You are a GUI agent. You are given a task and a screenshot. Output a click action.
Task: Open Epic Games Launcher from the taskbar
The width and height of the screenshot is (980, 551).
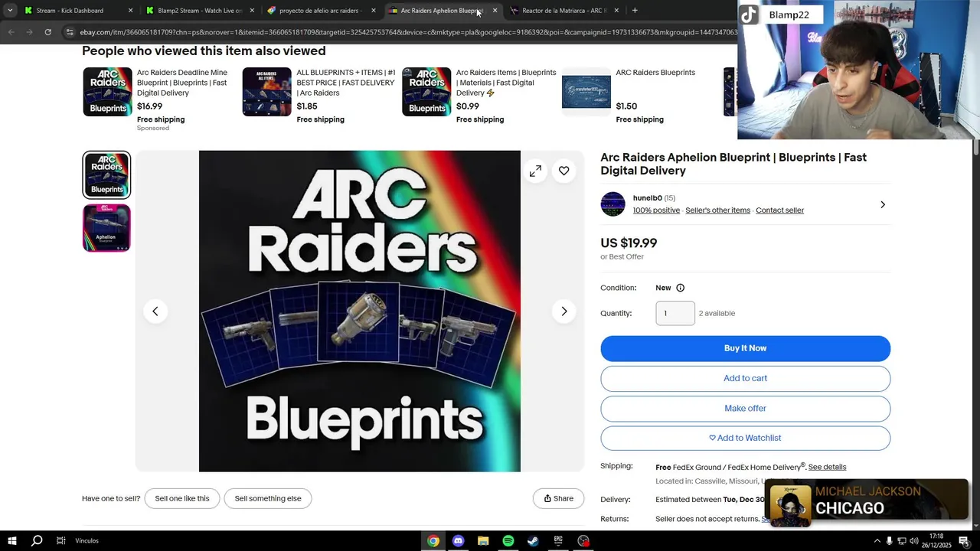pos(558,541)
